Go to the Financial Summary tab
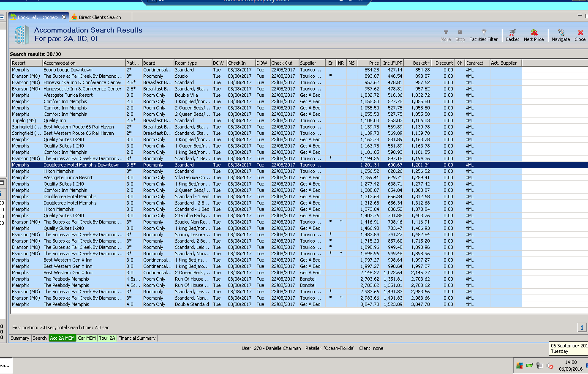 tap(137, 338)
